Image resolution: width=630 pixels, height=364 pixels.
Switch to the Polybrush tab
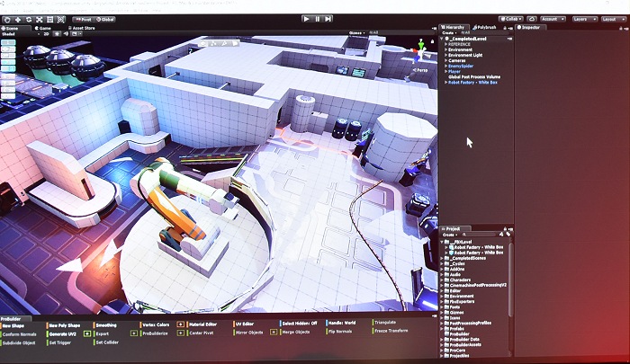coord(484,27)
